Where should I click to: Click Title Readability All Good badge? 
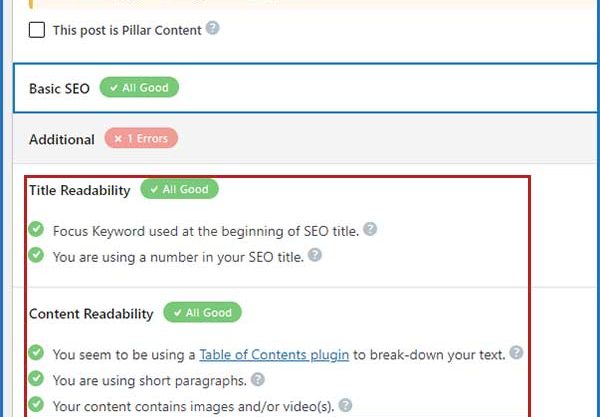tap(179, 189)
